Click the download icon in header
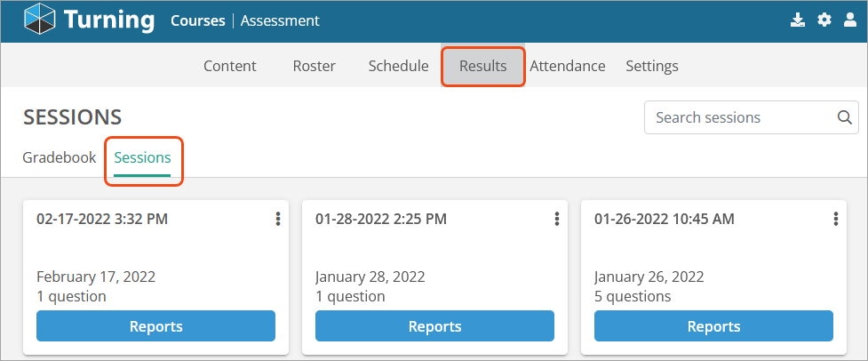Image resolution: width=868 pixels, height=361 pixels. pos(797,21)
